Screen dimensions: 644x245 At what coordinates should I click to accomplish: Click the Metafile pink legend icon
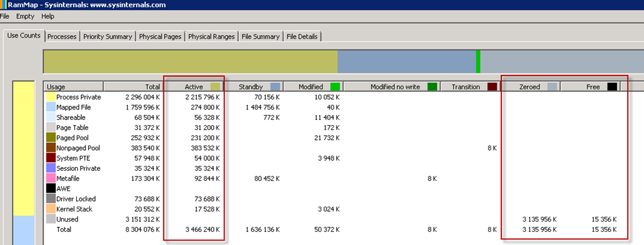[50, 178]
